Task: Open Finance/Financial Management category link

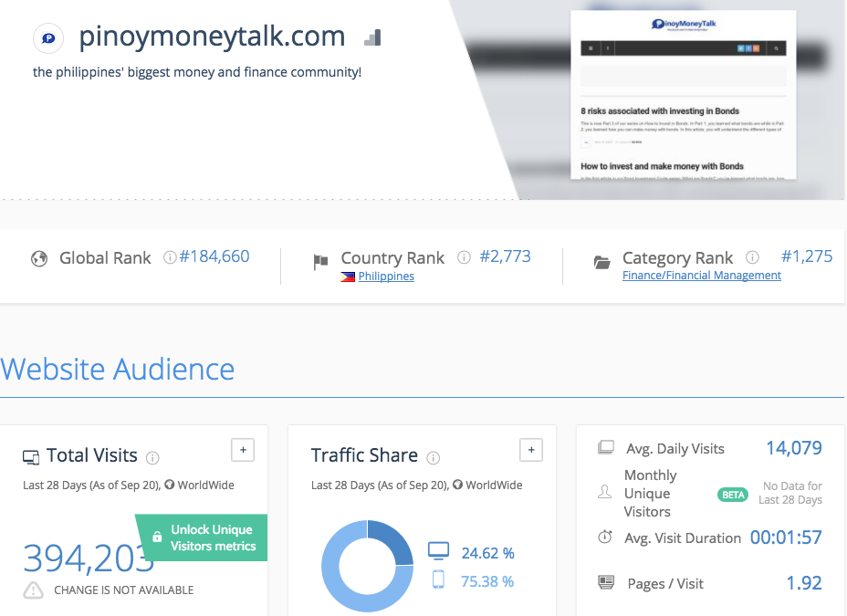Action: click(702, 276)
